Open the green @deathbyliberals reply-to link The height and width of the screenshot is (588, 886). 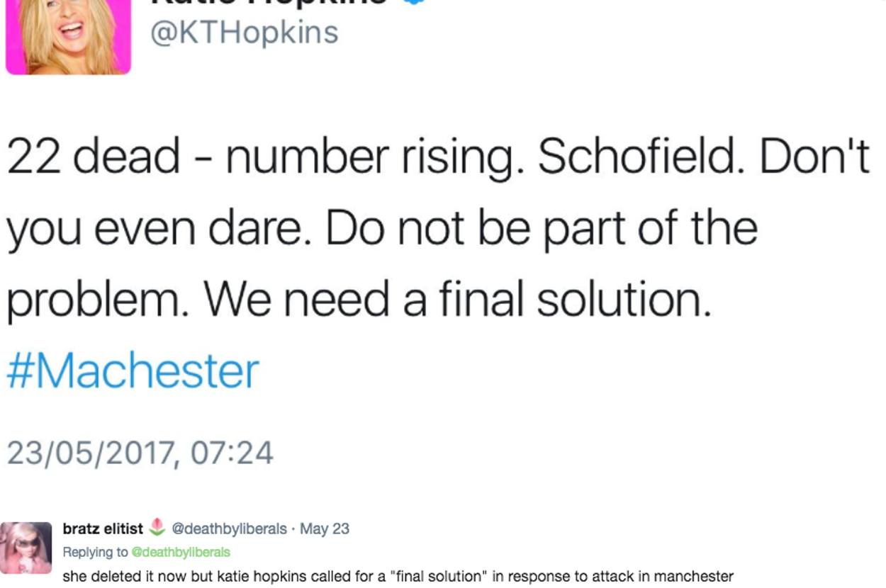(181, 552)
